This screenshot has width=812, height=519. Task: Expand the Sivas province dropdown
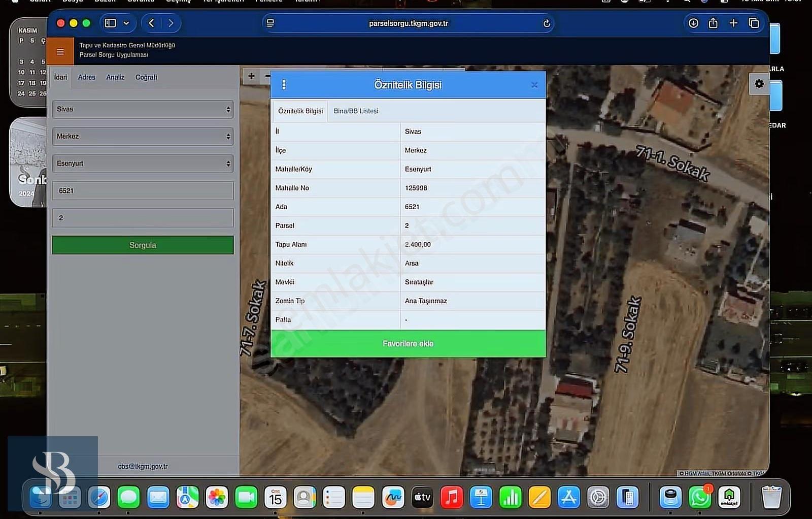click(143, 109)
